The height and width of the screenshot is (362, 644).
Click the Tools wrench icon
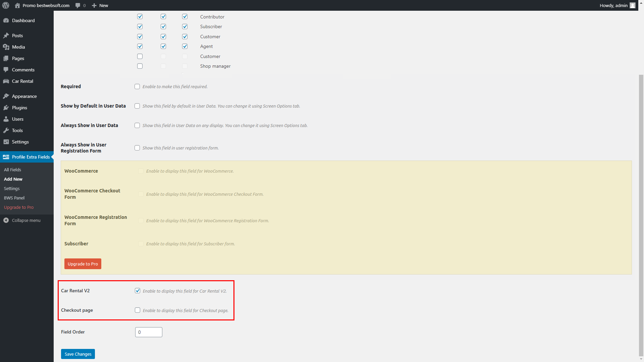tap(6, 130)
